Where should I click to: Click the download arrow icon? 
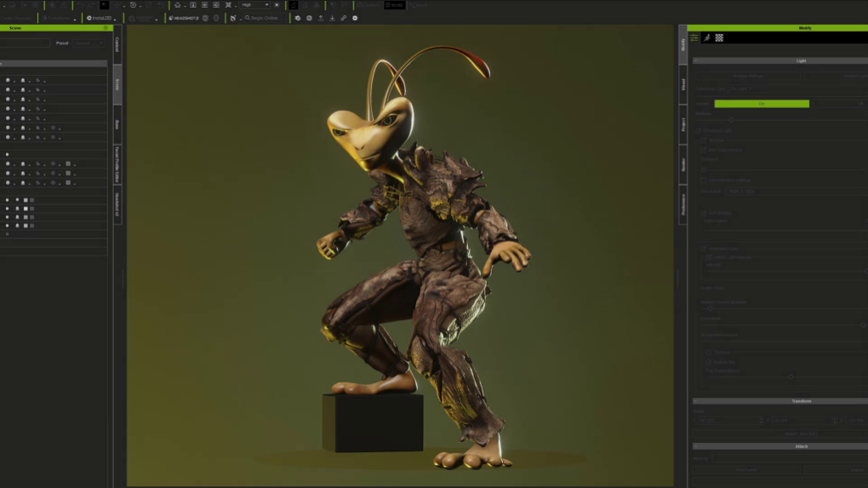click(332, 18)
